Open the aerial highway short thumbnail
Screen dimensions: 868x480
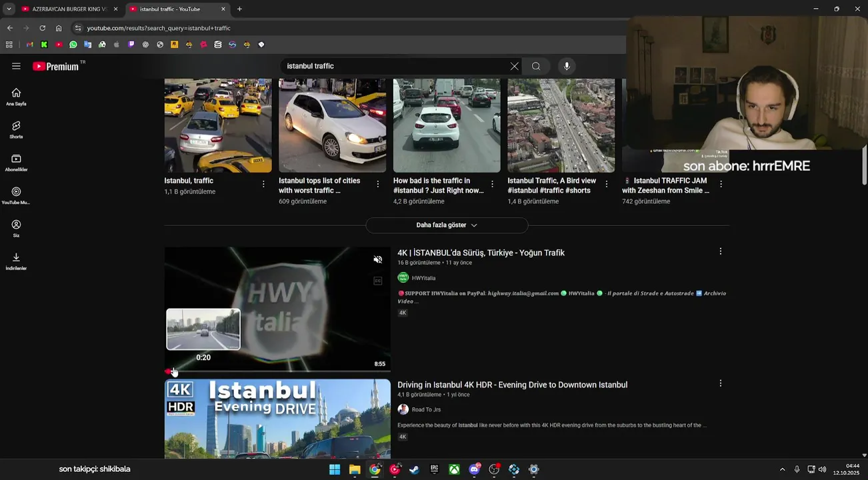click(x=561, y=125)
